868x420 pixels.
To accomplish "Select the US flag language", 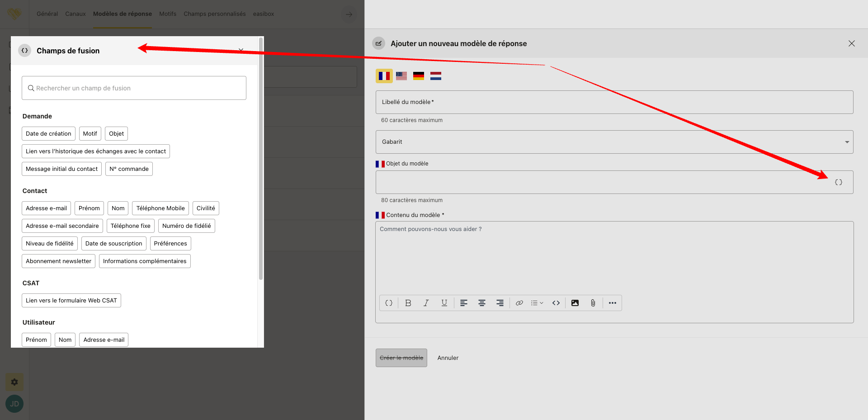I will tap(401, 76).
